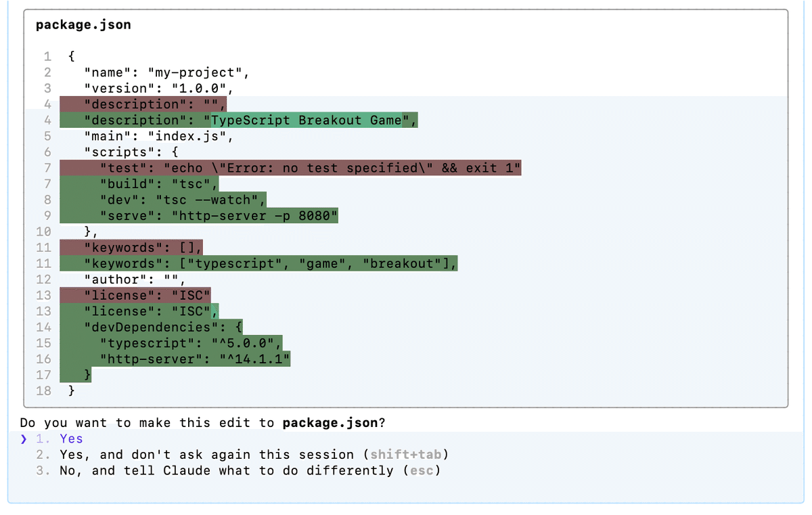Click the added "dev": "tsc --watch" line
The image size is (812, 515).
point(182,200)
